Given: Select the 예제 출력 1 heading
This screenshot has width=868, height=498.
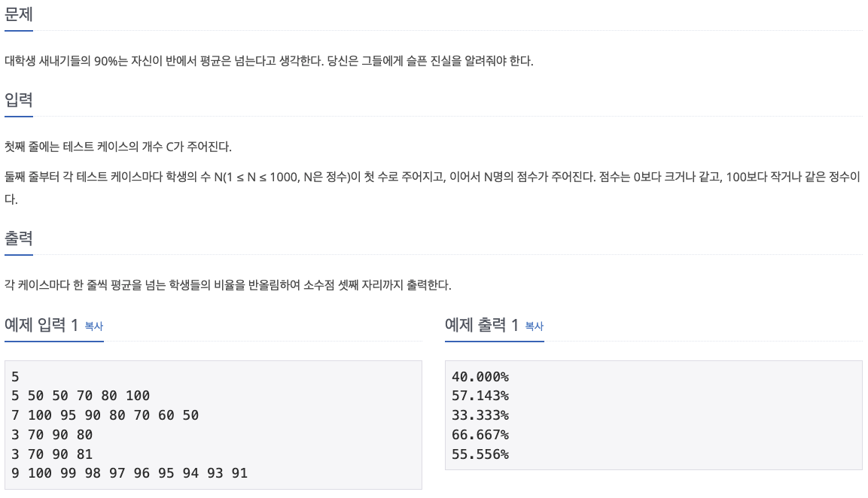Looking at the screenshot, I should coord(482,325).
